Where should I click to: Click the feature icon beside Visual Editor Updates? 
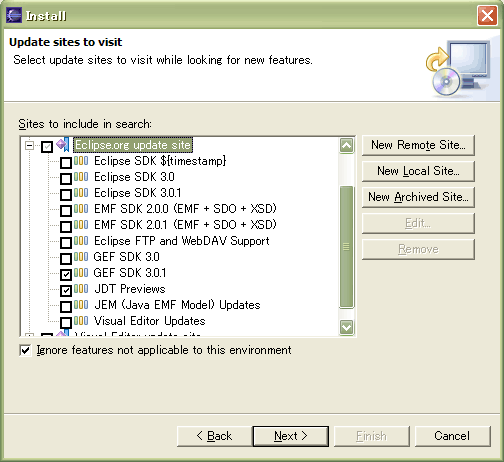81,321
